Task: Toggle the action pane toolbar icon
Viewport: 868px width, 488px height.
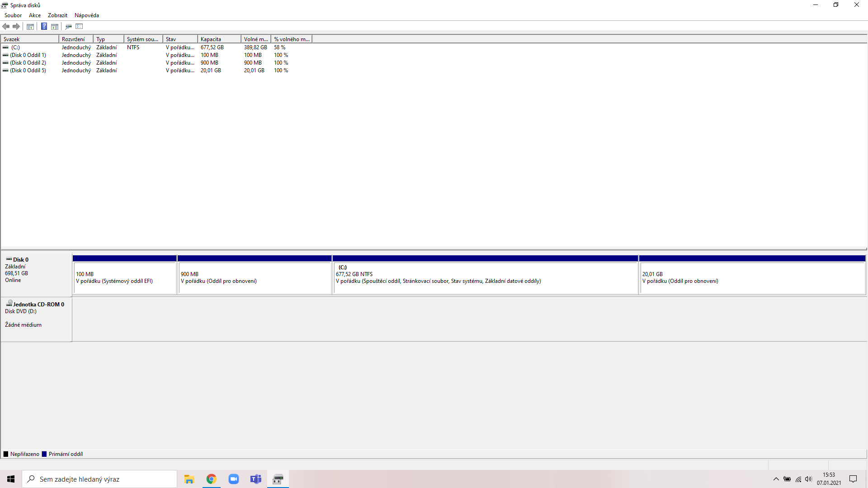Action: (55, 27)
